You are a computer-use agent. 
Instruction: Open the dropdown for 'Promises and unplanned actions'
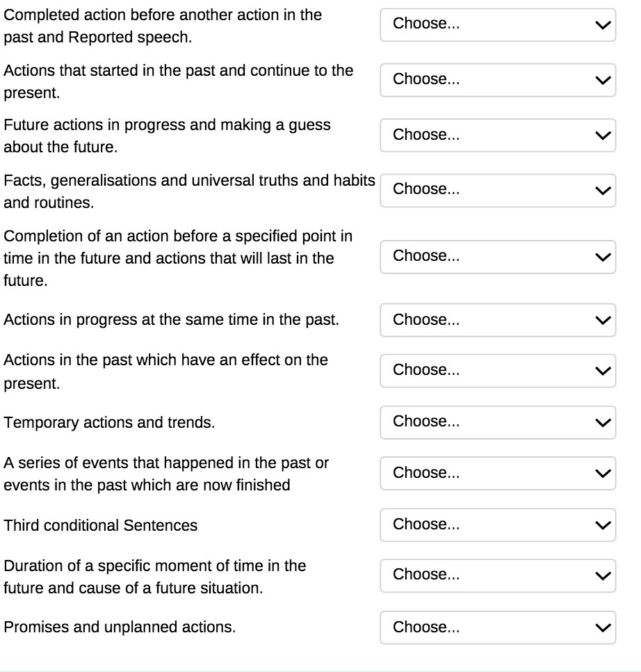click(497, 627)
